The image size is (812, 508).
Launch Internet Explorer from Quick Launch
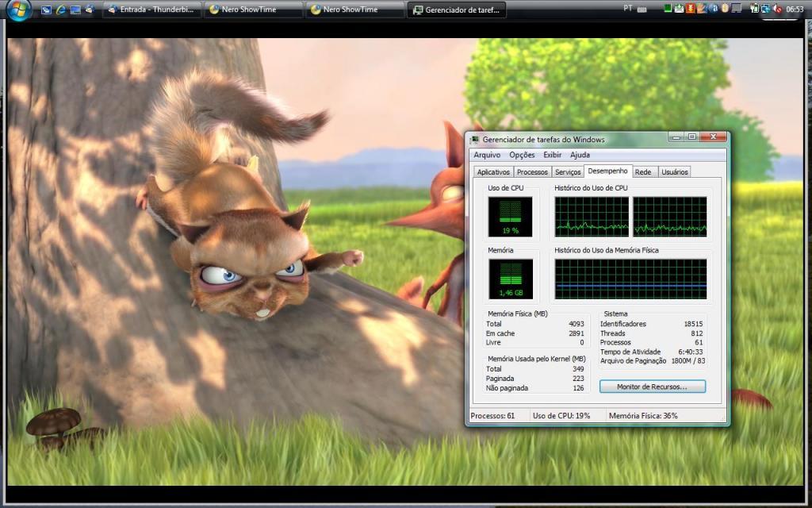pyautogui.click(x=60, y=10)
